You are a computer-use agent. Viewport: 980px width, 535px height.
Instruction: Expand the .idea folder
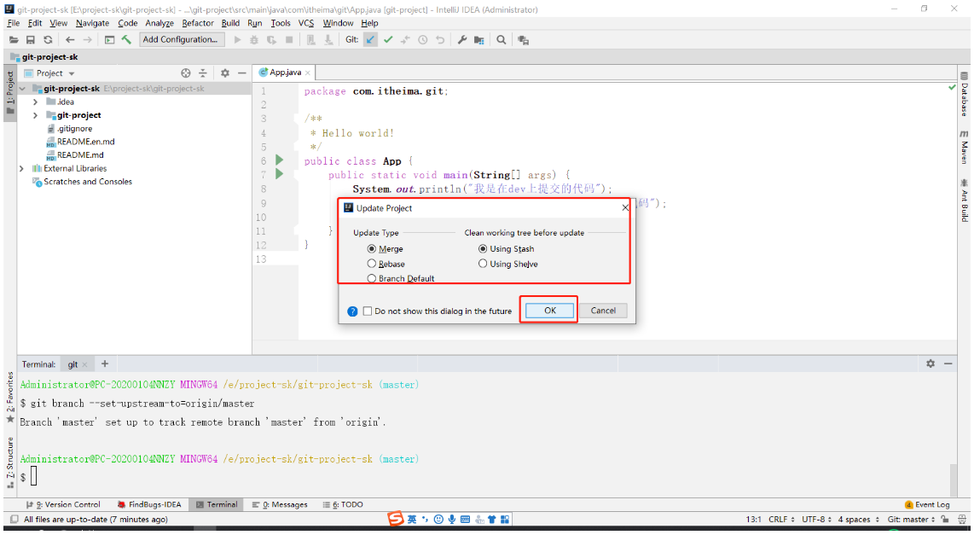coord(35,102)
